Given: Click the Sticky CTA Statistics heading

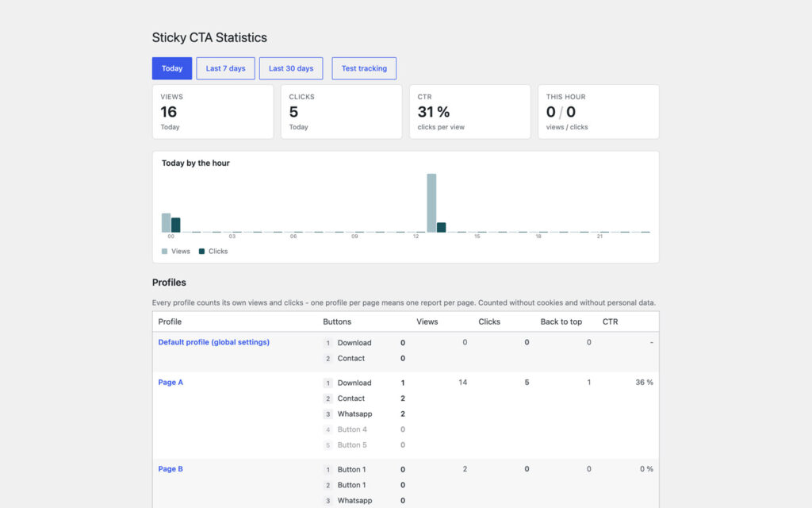Looking at the screenshot, I should 209,37.
